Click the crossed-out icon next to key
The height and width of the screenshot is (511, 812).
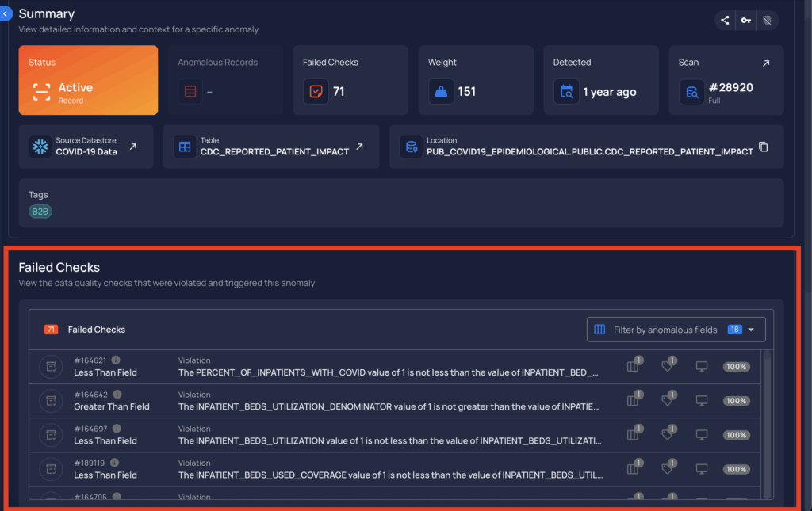pos(767,20)
